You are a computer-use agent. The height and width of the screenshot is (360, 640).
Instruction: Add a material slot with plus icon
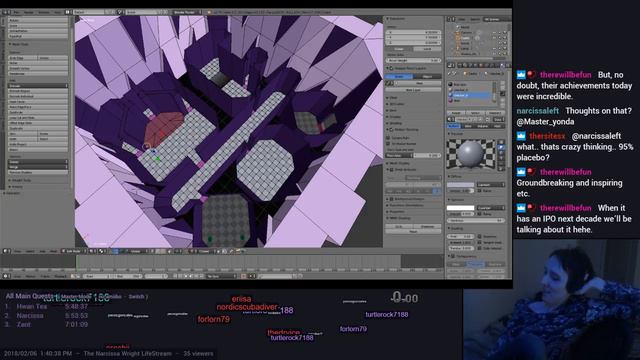pyautogui.click(x=502, y=83)
